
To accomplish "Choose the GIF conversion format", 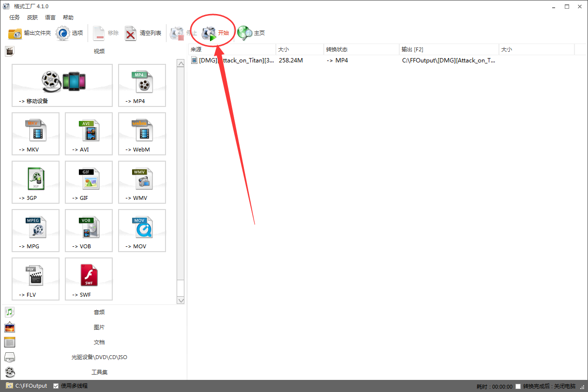I will pyautogui.click(x=89, y=182).
